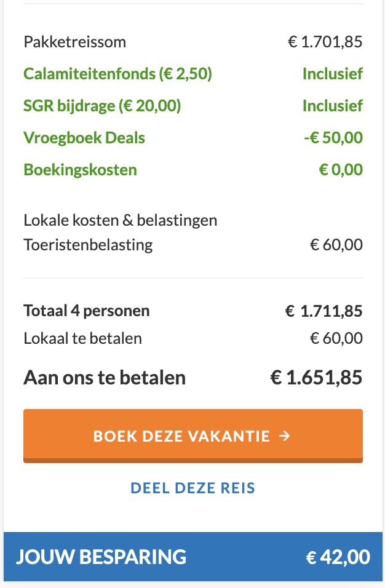Select the € 1.701,85 package price
Image resolution: width=385 pixels, height=588 pixels.
click(325, 42)
